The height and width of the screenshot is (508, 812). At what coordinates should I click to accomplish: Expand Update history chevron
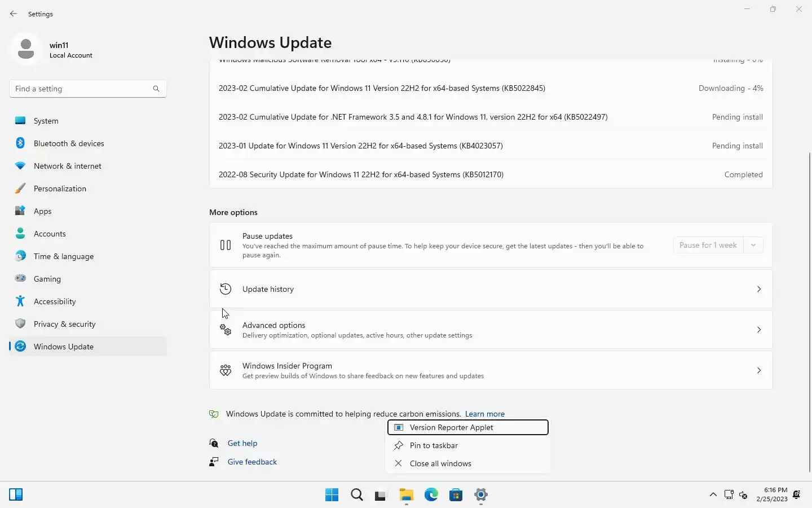[759, 289]
